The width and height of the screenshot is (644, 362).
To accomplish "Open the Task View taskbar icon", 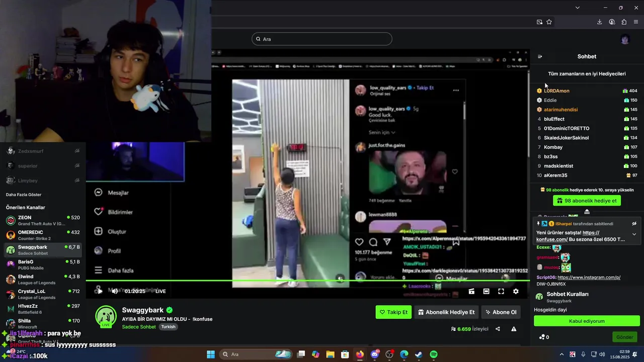I will click(301, 354).
